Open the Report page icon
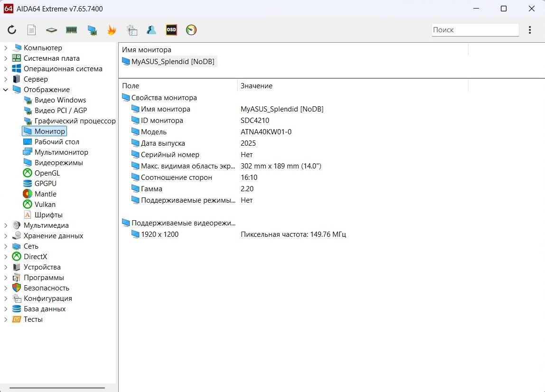The image size is (545, 392). click(x=31, y=30)
